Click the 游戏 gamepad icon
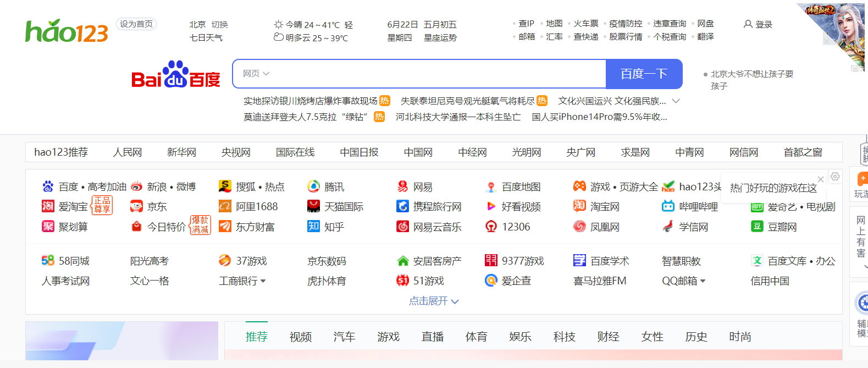Screen dimensions: 868x368 [579, 186]
